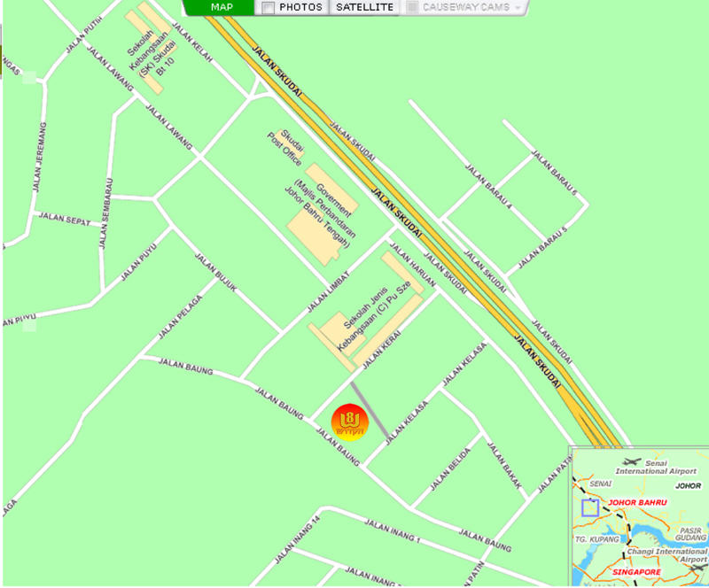Click the Sekolah Kebangsaan Skudai Bt 10 building
Viewport: 709px width, 588px height.
pos(151,48)
